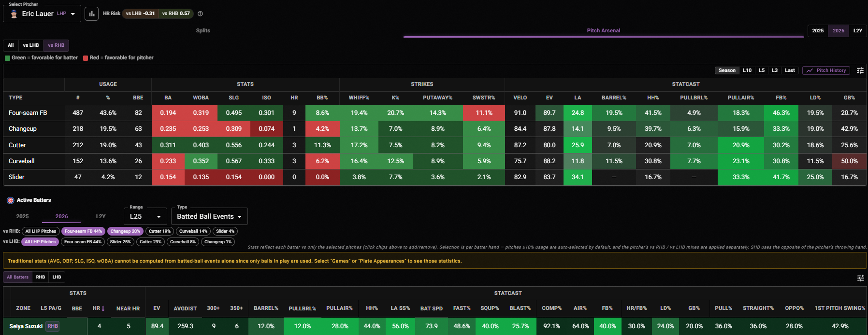Image resolution: width=868 pixels, height=335 pixels.
Task: Open the Range L25 dropdown
Action: tap(145, 216)
